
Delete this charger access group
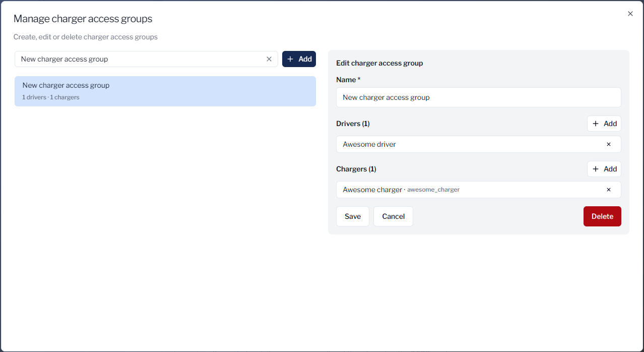coord(602,216)
